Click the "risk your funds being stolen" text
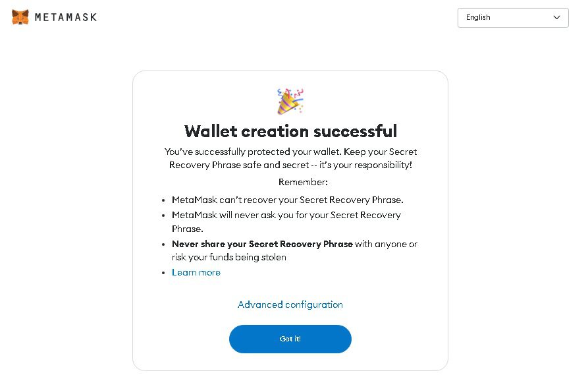Image resolution: width=588 pixels, height=377 pixels. click(229, 258)
